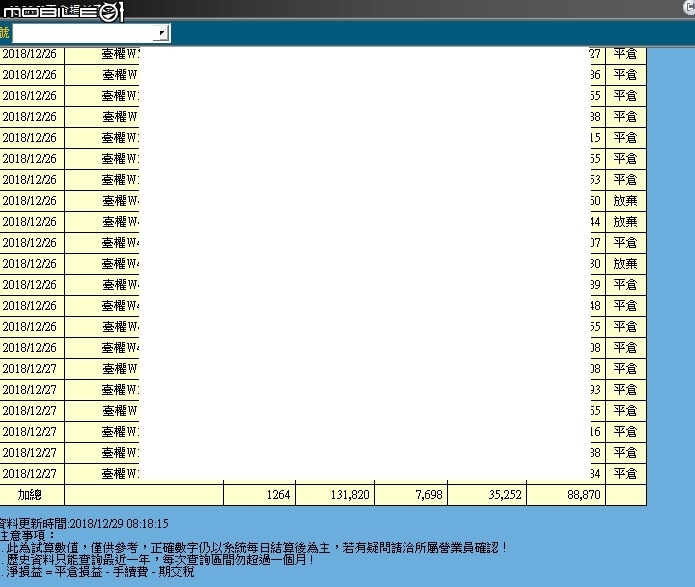This screenshot has height=587, width=695.
Task: Click the 淨損益 = 平倉損益 formula note
Action: pyautogui.click(x=99, y=571)
